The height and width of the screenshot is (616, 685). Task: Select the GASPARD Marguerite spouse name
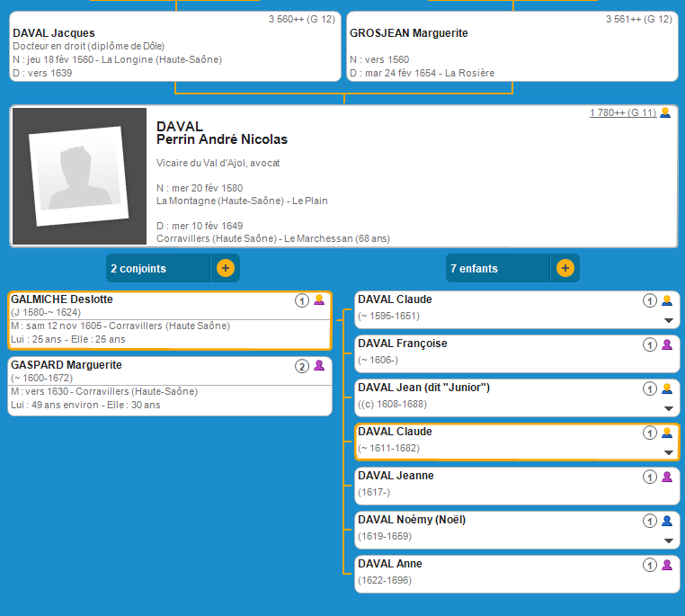pos(67,365)
